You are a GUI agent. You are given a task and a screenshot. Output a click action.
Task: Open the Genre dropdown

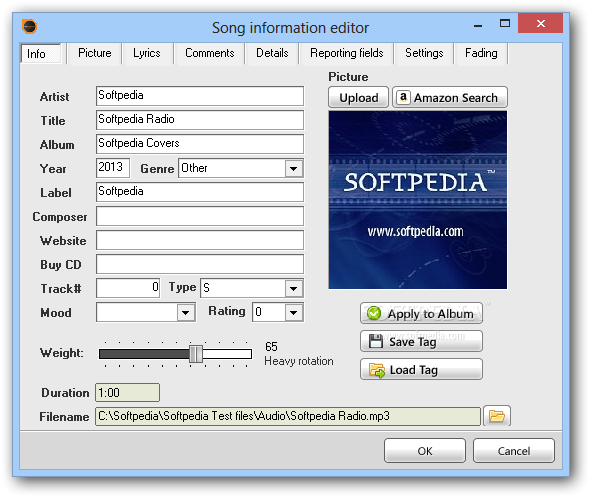pos(293,168)
